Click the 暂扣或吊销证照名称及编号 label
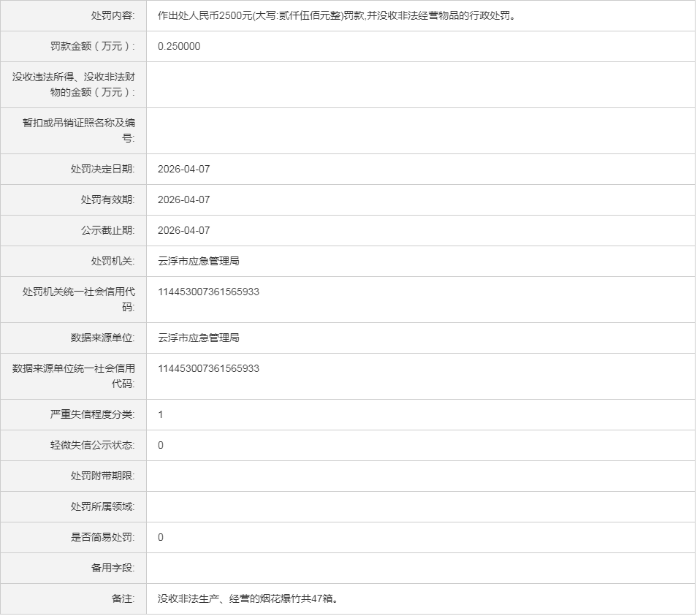 click(79, 130)
